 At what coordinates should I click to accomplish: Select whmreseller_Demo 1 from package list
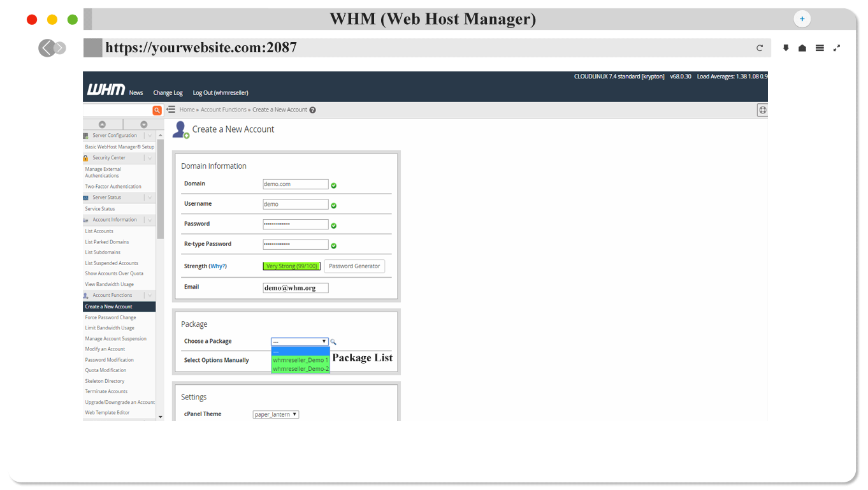pos(300,360)
